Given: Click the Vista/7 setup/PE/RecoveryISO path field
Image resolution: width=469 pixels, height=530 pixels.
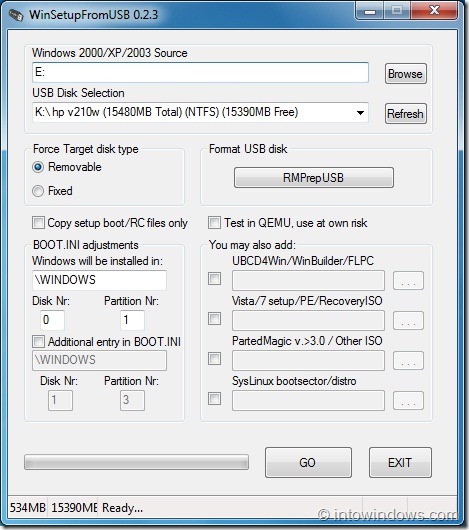Looking at the screenshot, I should (x=308, y=320).
